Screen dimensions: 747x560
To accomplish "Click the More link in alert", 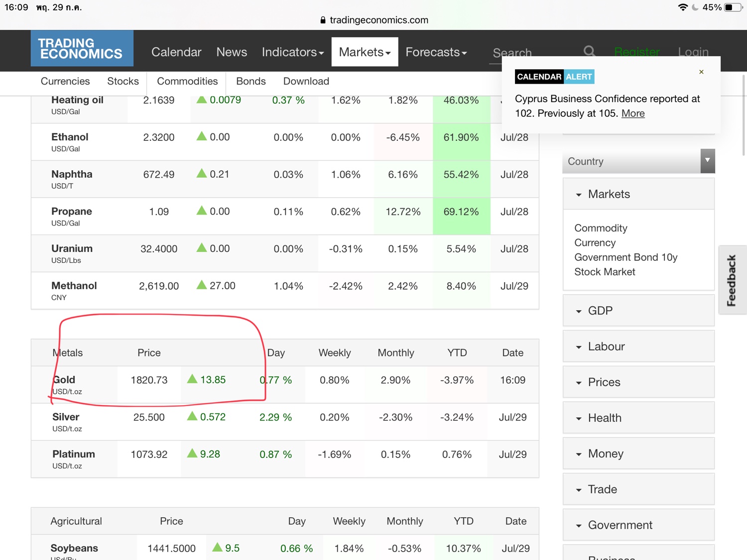I will tap(633, 113).
